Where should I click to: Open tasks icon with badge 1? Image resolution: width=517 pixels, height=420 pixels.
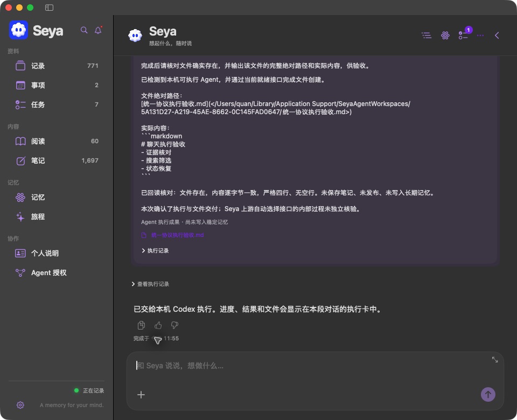tap(464, 34)
